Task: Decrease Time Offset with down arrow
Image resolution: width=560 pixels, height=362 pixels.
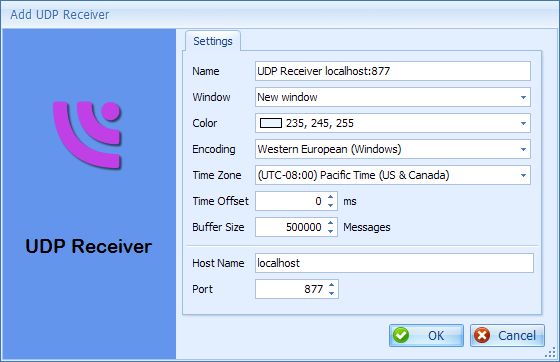Action: click(331, 205)
